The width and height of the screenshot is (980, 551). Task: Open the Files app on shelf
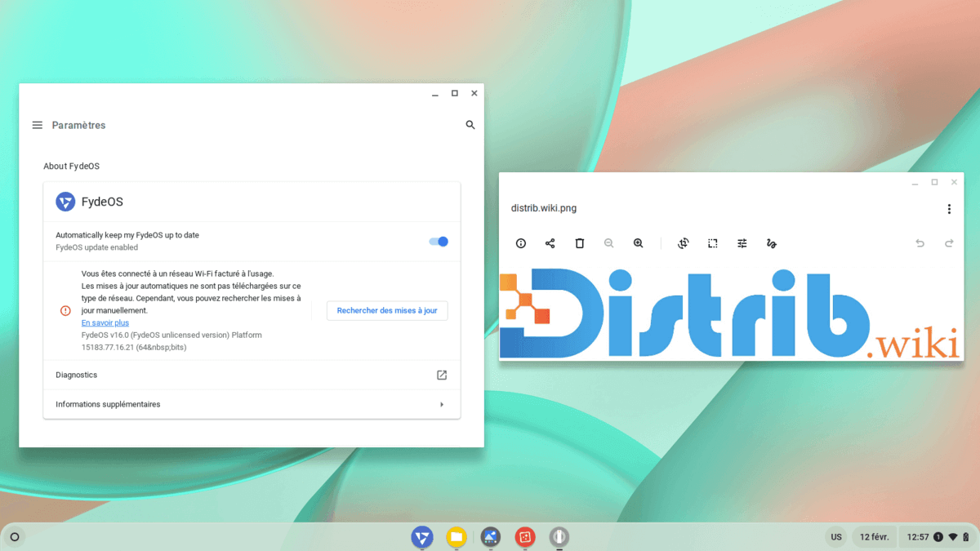click(x=457, y=537)
